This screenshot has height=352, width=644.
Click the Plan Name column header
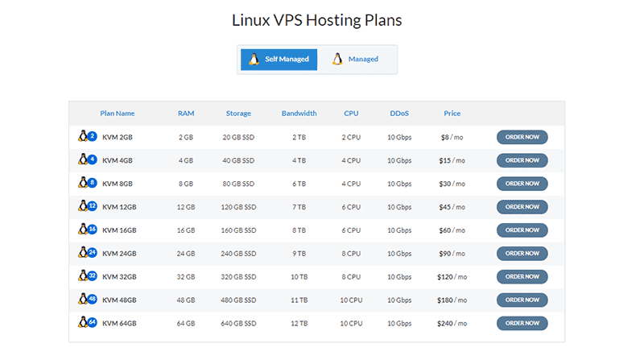click(118, 114)
